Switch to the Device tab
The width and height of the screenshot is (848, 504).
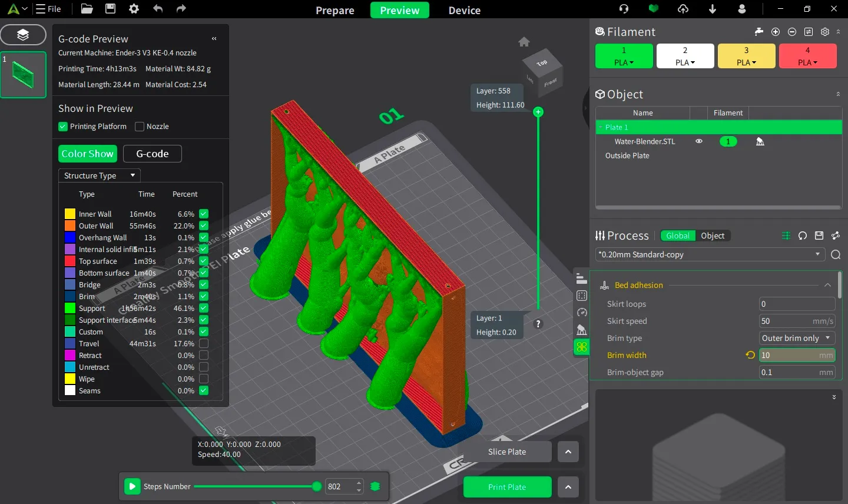(x=465, y=10)
